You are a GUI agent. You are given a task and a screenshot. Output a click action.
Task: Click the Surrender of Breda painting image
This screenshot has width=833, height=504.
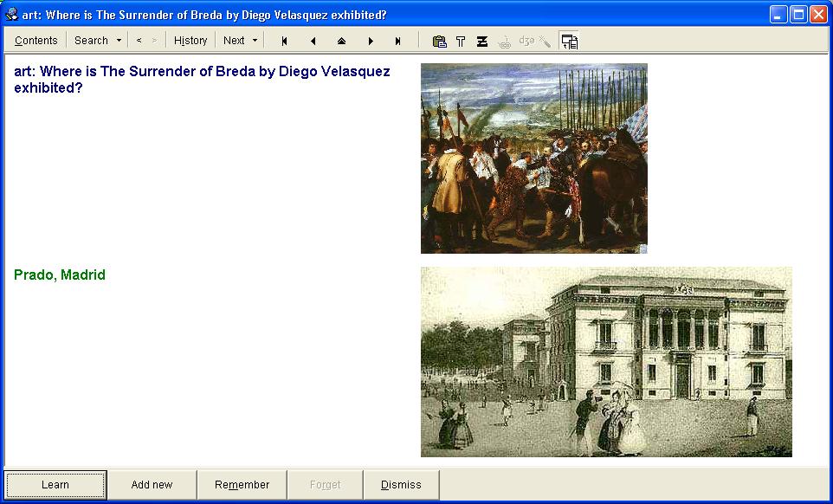(533, 158)
